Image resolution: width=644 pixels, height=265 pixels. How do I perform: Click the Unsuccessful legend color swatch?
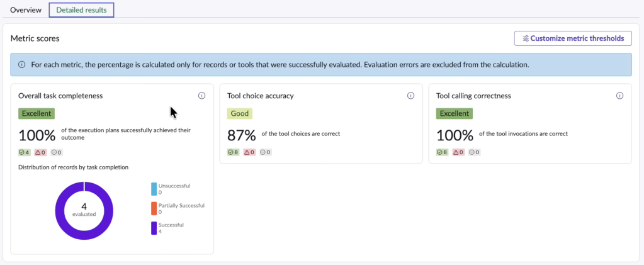point(154,189)
